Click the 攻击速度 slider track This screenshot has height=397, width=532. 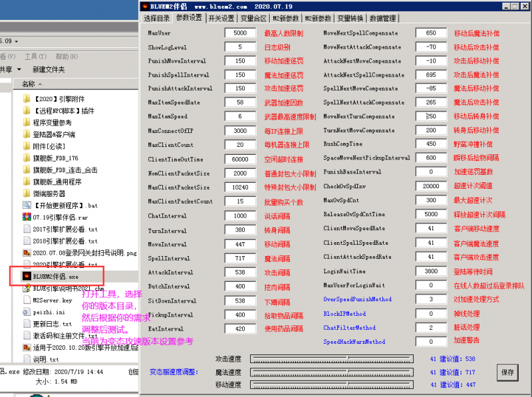(336, 359)
